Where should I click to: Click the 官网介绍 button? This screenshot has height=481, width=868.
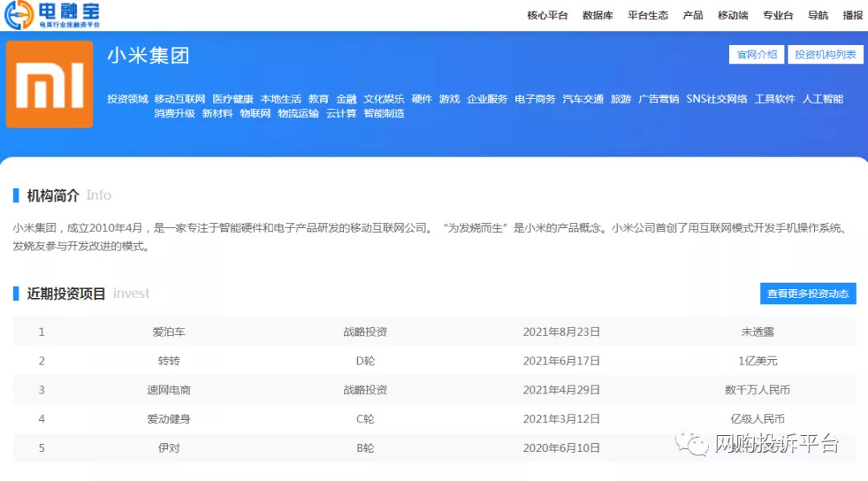(x=756, y=55)
